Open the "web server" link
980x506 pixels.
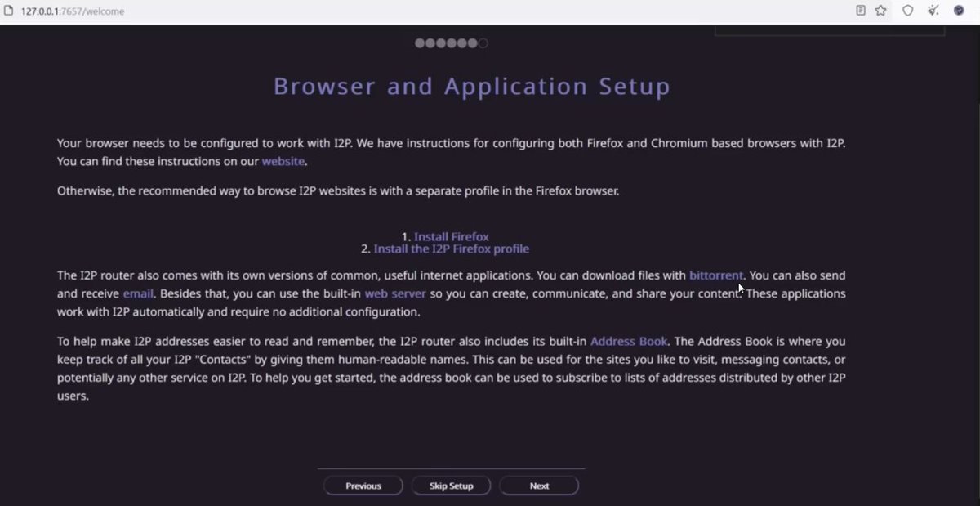[x=395, y=293]
